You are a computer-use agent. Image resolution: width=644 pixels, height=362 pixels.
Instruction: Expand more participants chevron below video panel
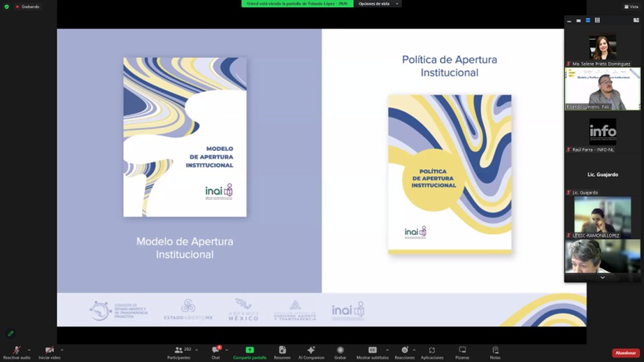pyautogui.click(x=603, y=278)
